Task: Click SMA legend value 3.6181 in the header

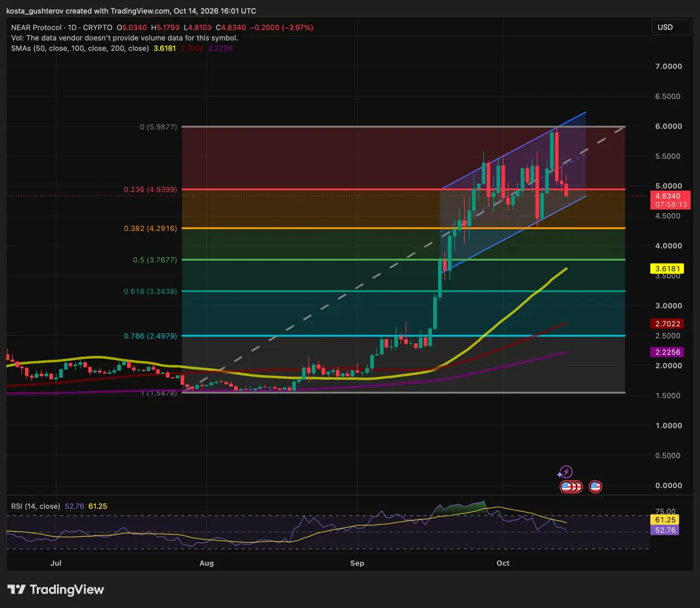Action: (165, 48)
